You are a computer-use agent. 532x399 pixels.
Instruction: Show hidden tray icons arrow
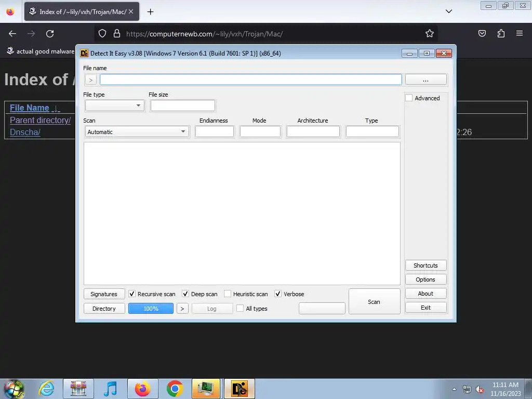(x=454, y=389)
